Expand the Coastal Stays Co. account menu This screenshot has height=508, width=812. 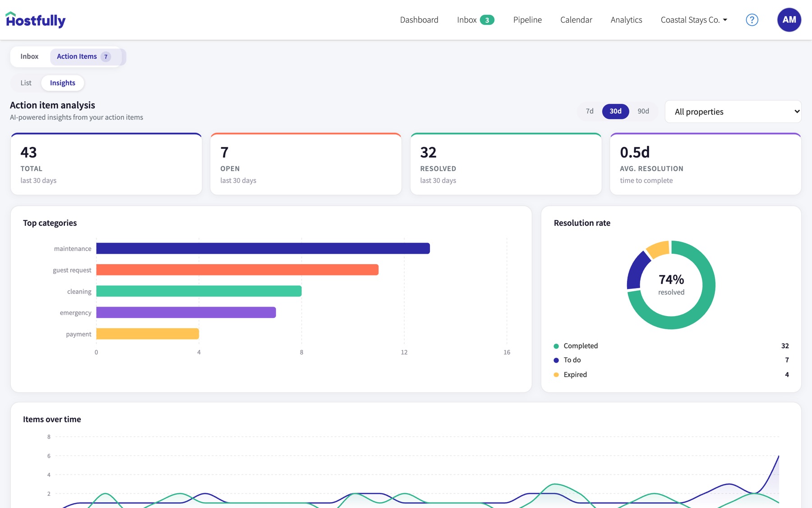[x=694, y=20]
